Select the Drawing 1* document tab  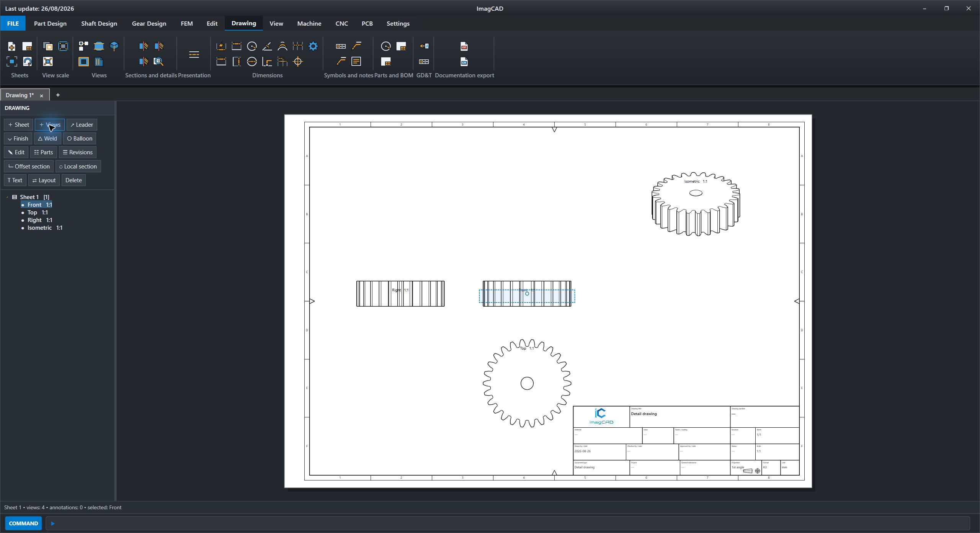pos(20,95)
